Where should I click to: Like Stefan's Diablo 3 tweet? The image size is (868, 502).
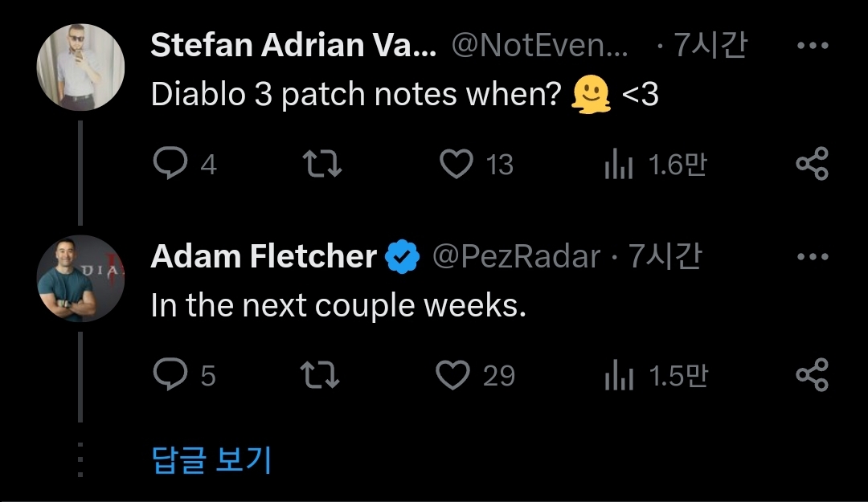coord(457,165)
